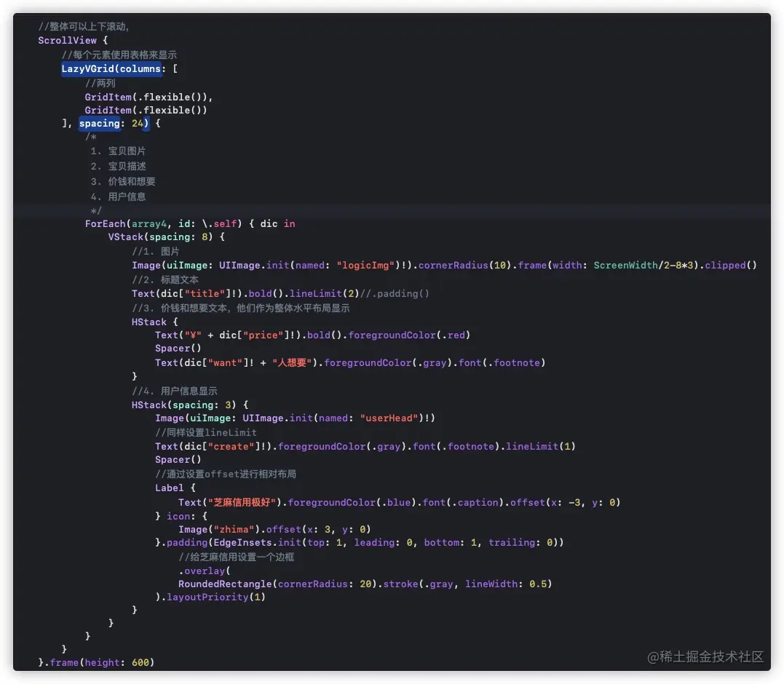Click the first Spacer() line
The image size is (784, 684).
click(x=178, y=349)
